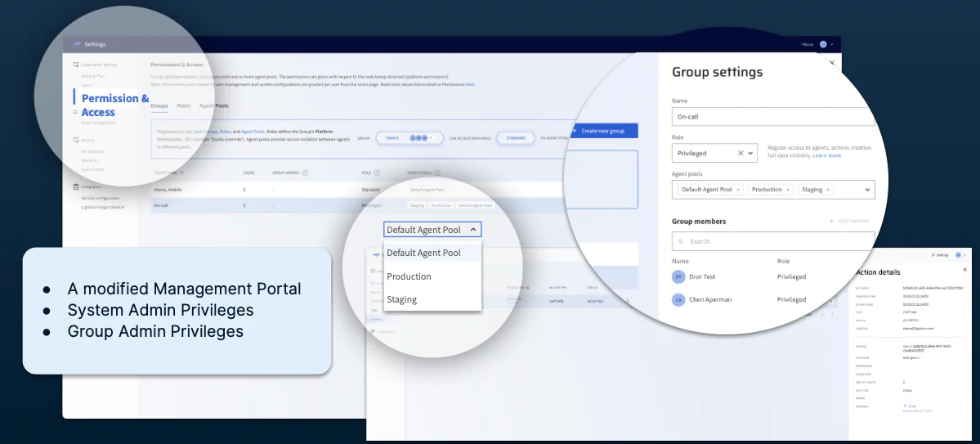Open the Groups tab
Image resolution: width=980 pixels, height=444 pixels.
coord(159,105)
